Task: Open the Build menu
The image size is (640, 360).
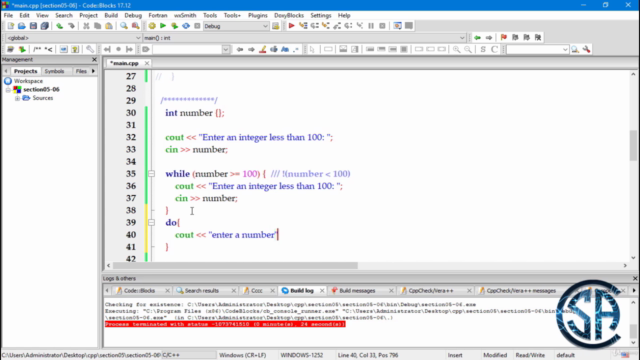Action: 111,15
